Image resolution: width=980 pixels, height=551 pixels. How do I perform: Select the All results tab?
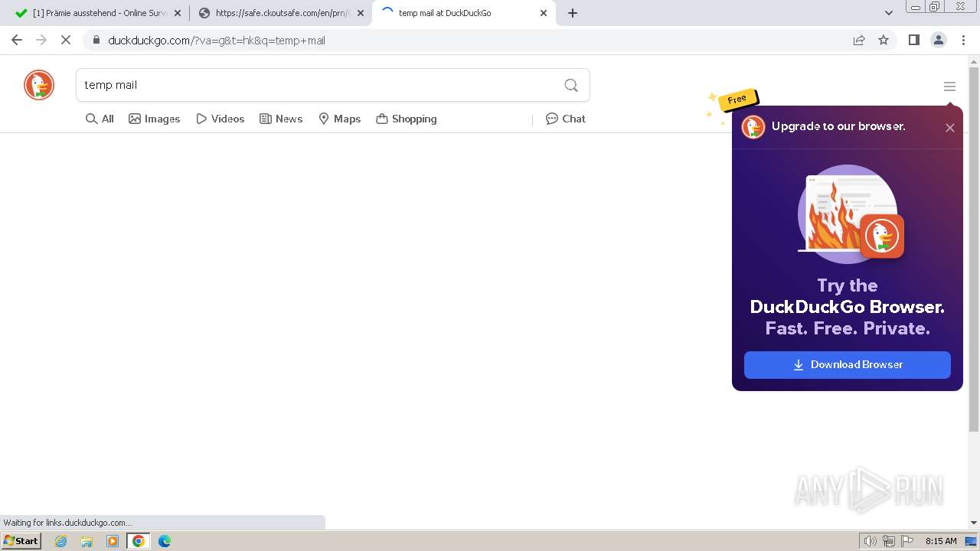coord(100,119)
